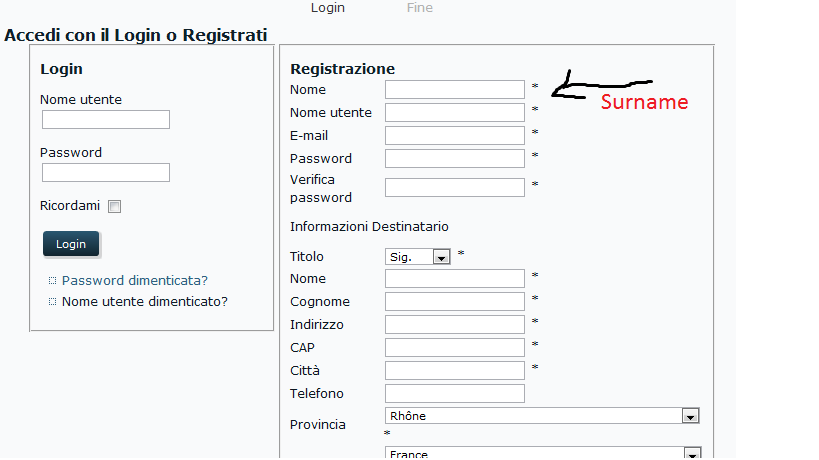The height and width of the screenshot is (460, 819).
Task: Focus the Verifica password field
Action: pos(455,188)
